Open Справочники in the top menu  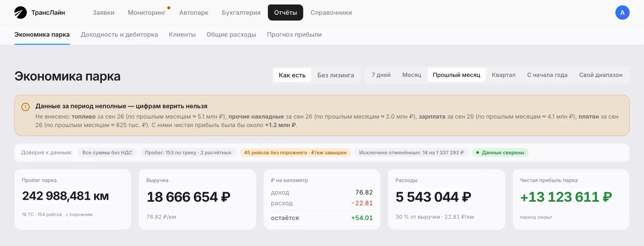331,12
